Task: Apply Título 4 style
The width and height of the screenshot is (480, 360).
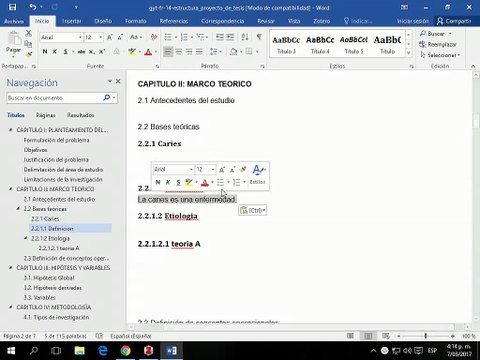Action: [x=320, y=45]
